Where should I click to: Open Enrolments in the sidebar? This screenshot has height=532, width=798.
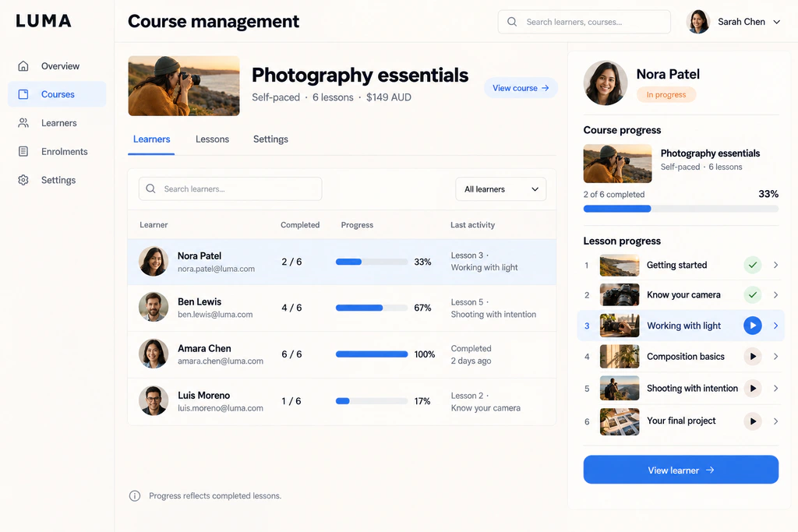click(x=57, y=151)
